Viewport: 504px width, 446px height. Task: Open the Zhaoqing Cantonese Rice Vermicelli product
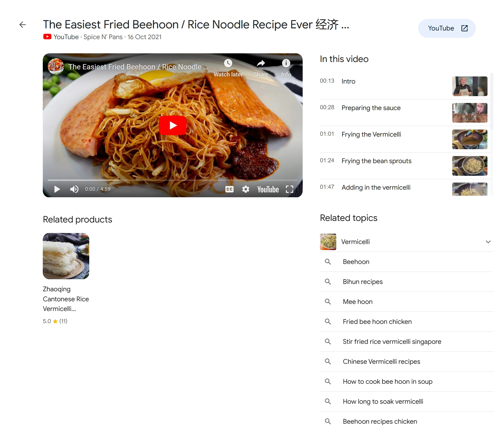coord(66,279)
